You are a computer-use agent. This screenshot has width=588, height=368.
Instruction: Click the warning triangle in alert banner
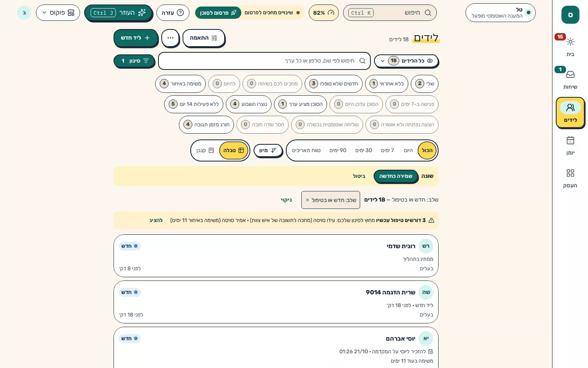pyautogui.click(x=431, y=220)
